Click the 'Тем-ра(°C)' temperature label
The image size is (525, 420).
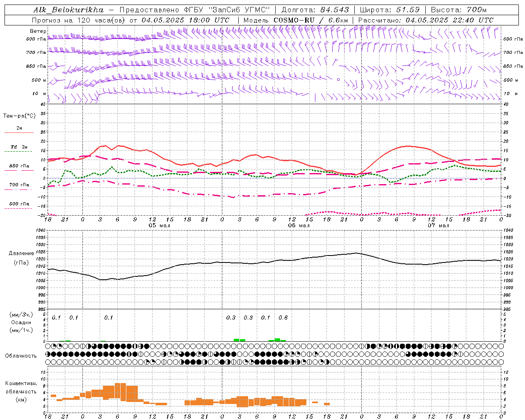19,116
